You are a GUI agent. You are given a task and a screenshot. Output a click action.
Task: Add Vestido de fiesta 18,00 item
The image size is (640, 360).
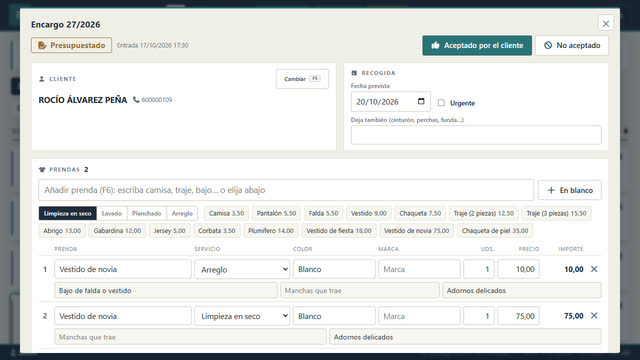[339, 231]
